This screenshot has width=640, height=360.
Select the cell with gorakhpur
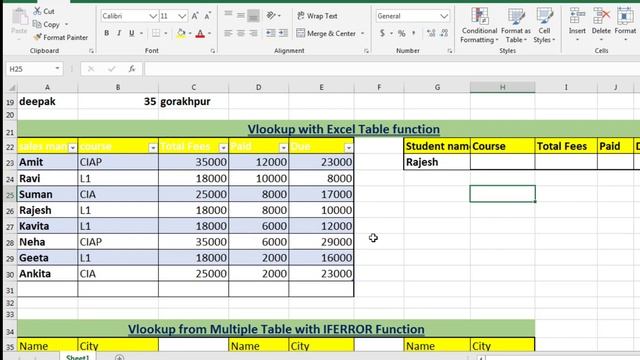point(193,101)
